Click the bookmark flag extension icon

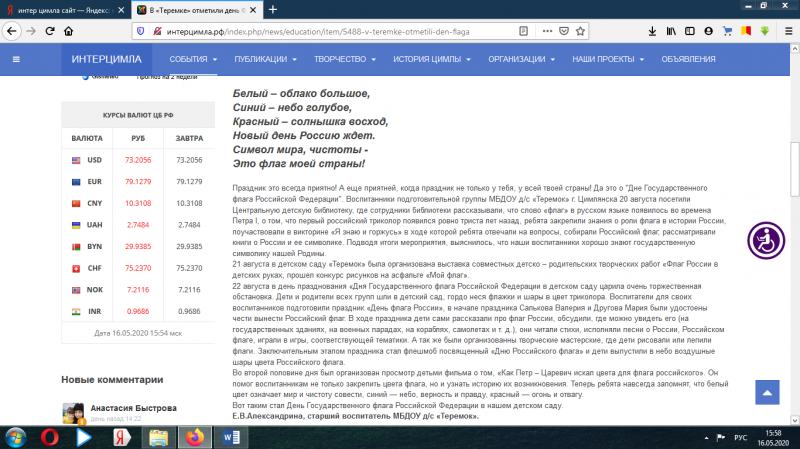[x=746, y=32]
